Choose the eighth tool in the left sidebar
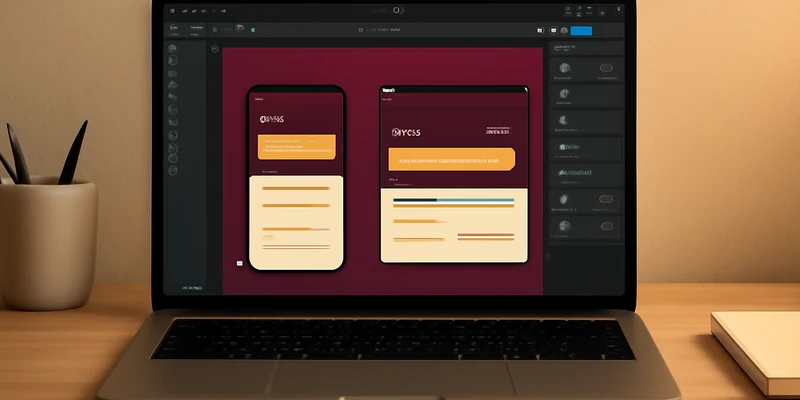The height and width of the screenshot is (400, 800). [173, 135]
